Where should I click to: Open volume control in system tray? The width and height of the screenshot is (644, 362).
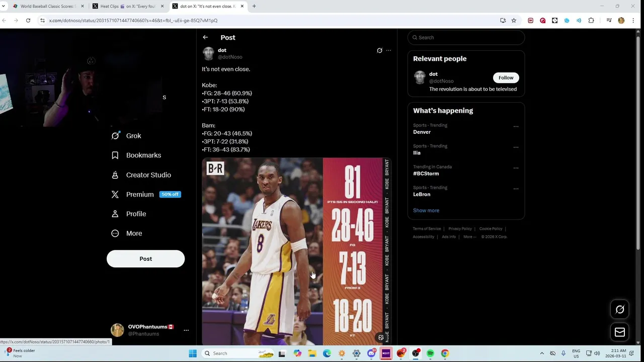tap(597, 353)
